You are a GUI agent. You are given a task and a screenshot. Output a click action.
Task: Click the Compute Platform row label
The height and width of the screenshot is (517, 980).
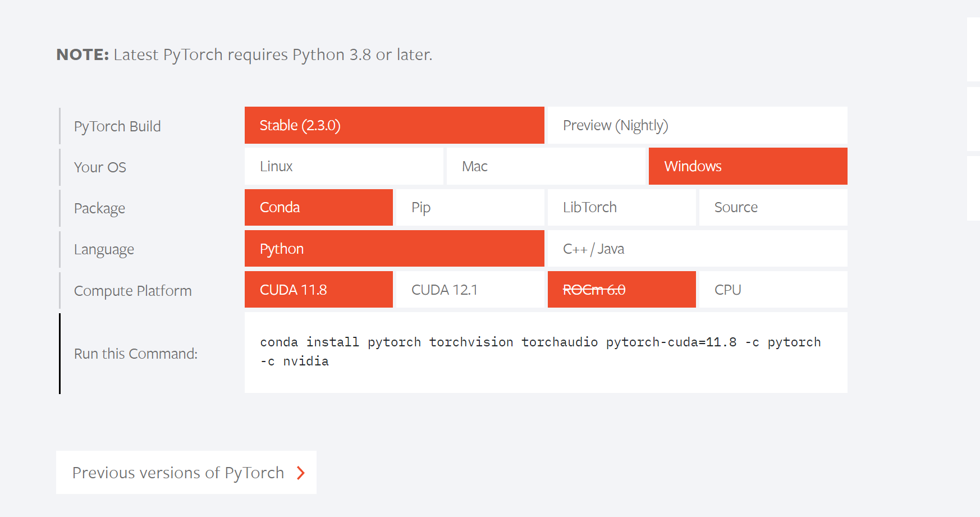click(x=133, y=291)
